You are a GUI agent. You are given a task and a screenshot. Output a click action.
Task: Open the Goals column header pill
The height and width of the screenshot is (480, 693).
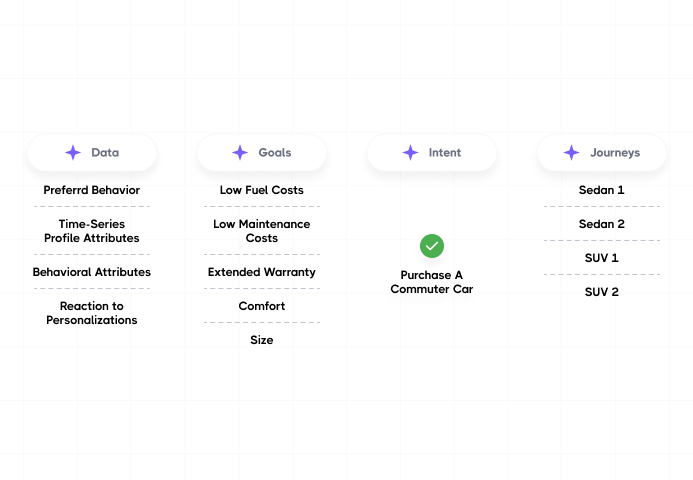(x=262, y=153)
